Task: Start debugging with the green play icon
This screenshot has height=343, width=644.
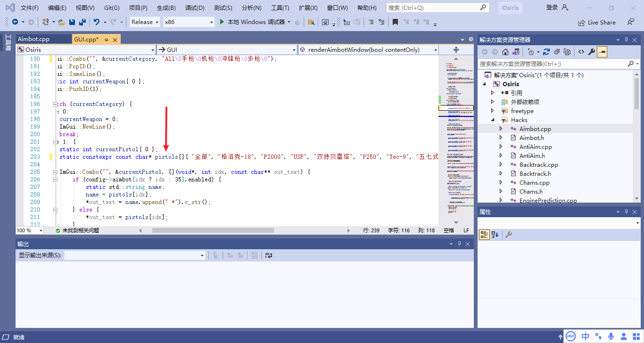Action: point(223,22)
